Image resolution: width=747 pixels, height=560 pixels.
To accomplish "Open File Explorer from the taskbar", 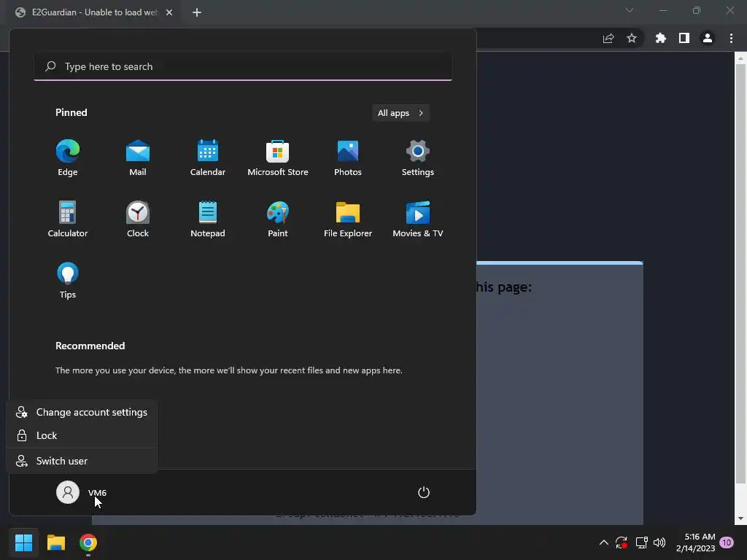I will (55, 542).
